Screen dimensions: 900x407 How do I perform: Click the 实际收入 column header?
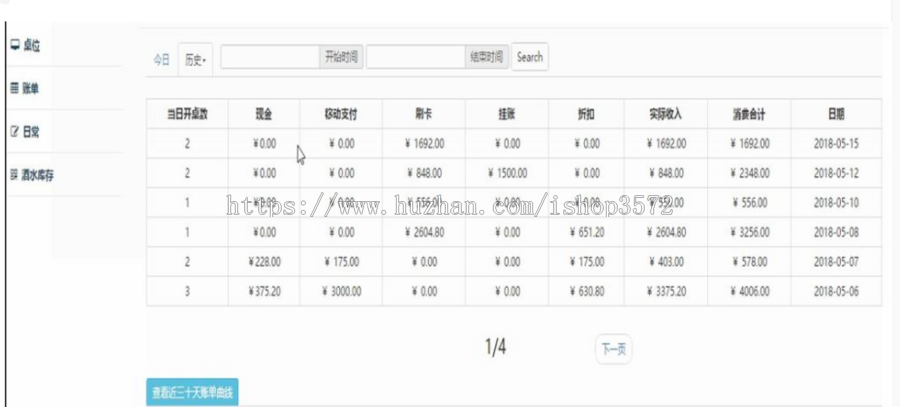[x=666, y=114]
